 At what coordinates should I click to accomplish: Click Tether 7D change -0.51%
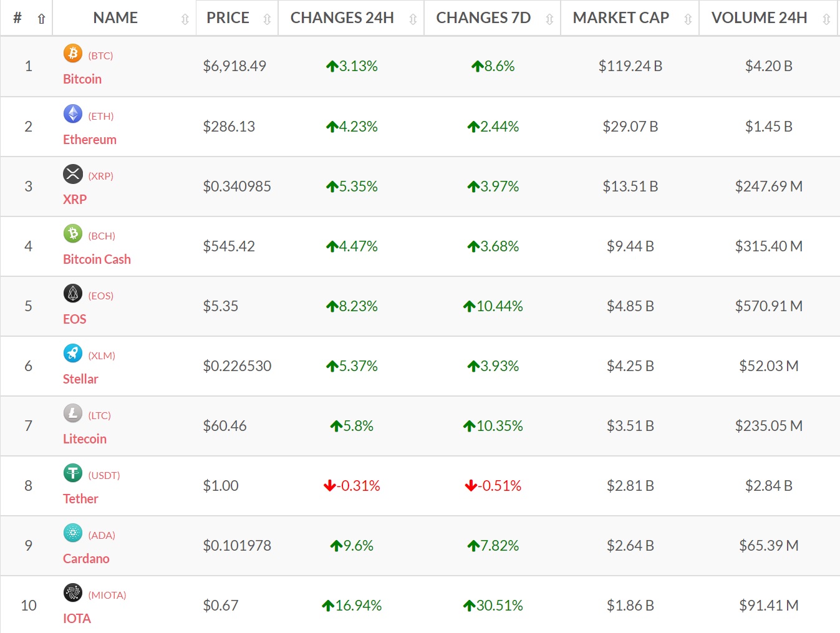pyautogui.click(x=493, y=486)
